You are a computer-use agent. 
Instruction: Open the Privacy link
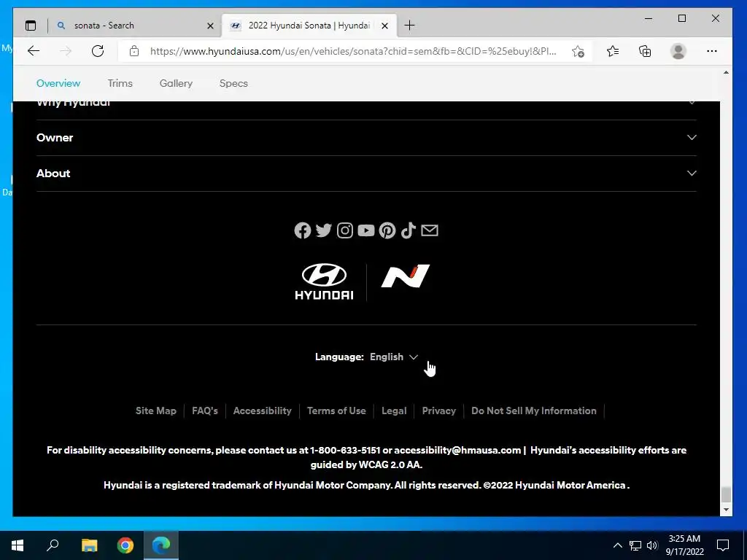click(438, 411)
